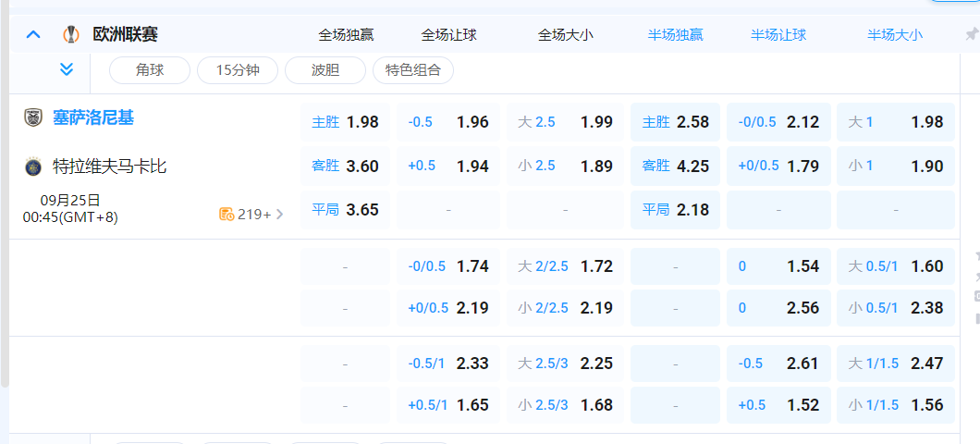Open the 219+ more markets icon
Viewport: 980px width, 444px height.
tap(227, 214)
